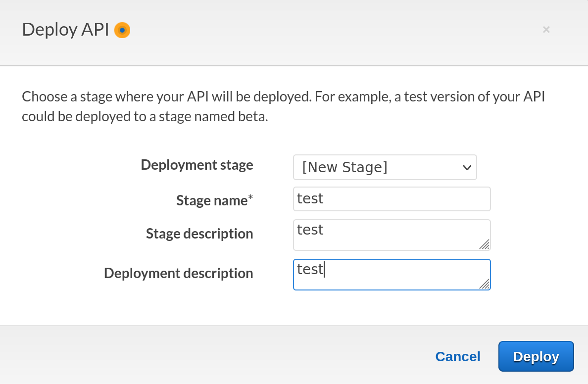The height and width of the screenshot is (384, 588).
Task: Click the required asterisk next to Stage name
Action: point(250,198)
